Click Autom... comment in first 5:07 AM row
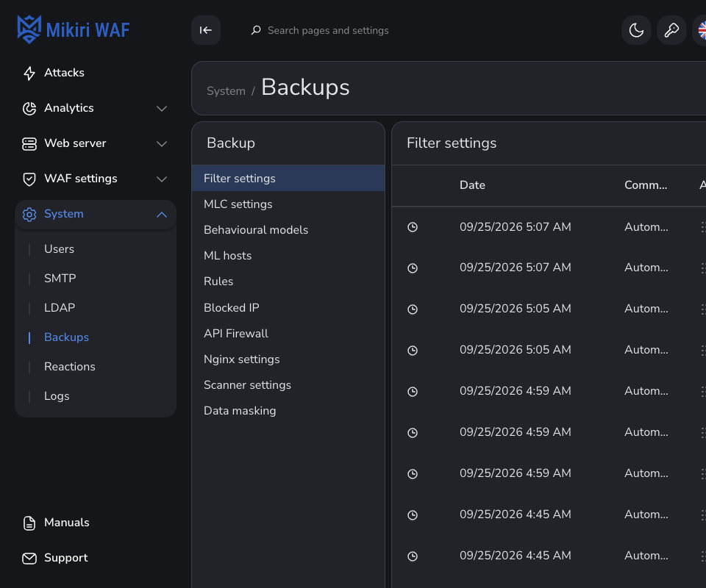Screen dimensions: 706x588 646,226
